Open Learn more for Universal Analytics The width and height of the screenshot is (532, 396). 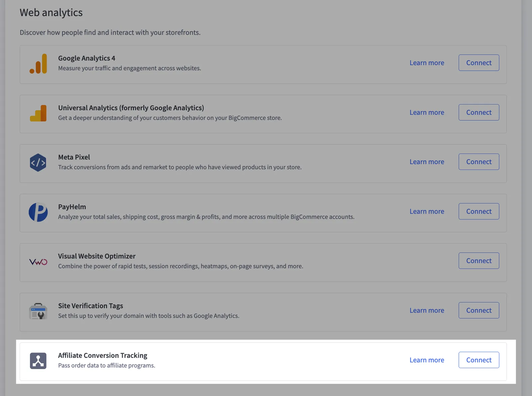point(427,112)
